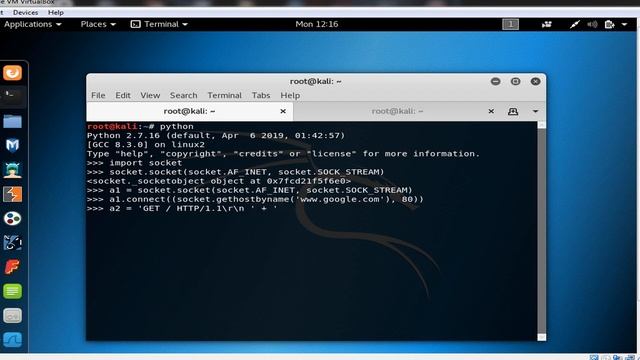Minimize the terminal window
The width and height of the screenshot is (640, 360).
[496, 81]
